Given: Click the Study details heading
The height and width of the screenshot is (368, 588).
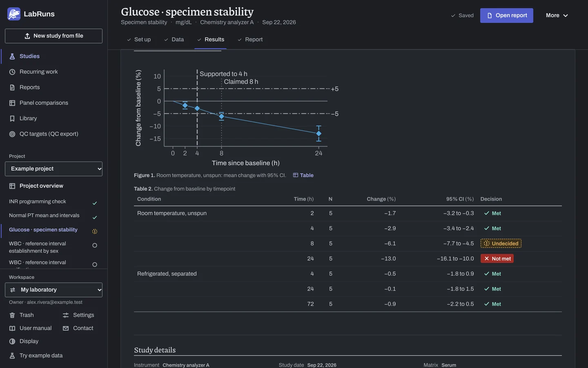Looking at the screenshot, I should [x=155, y=350].
